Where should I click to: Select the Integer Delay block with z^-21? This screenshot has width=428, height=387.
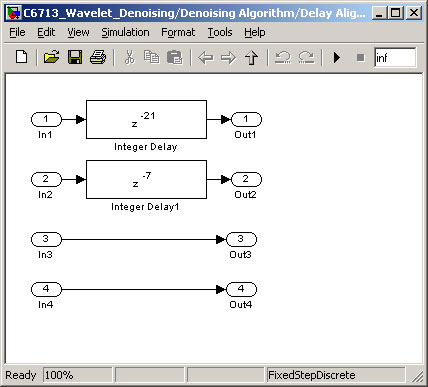(x=146, y=119)
